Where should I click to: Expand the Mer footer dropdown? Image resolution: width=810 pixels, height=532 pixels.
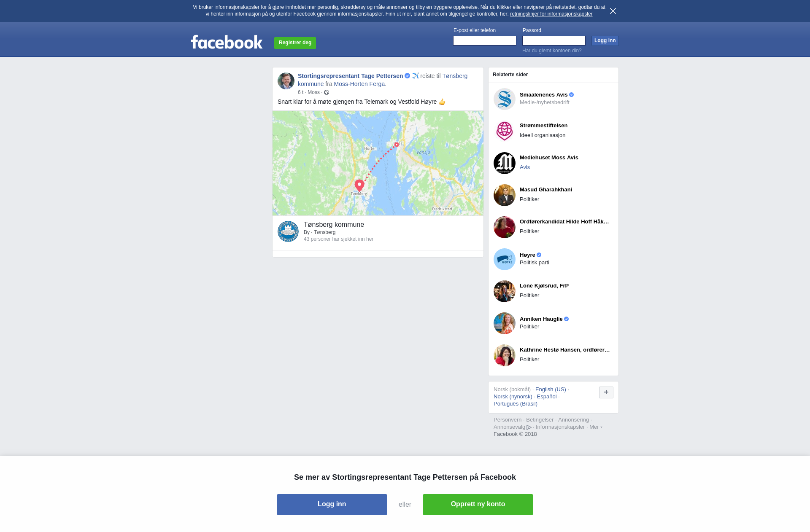[x=596, y=427]
